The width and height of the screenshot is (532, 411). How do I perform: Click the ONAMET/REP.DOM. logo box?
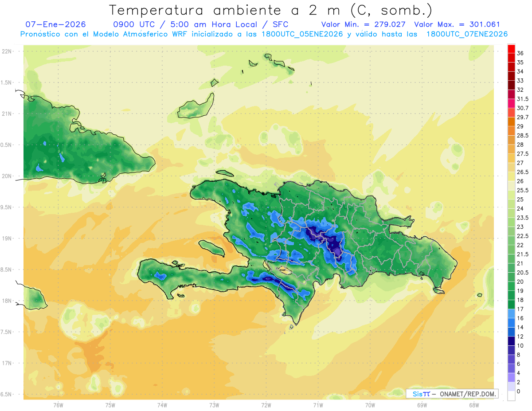(452, 394)
